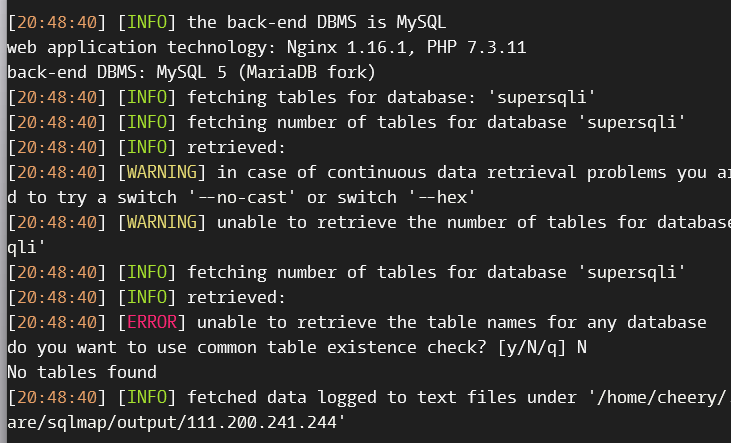Click the second yellow WARNING tag

point(162,222)
